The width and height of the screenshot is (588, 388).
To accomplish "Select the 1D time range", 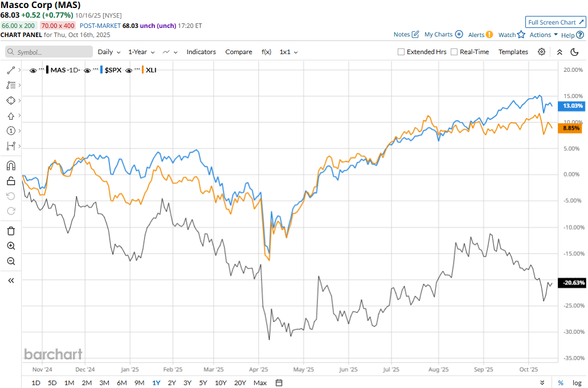I will point(36,383).
